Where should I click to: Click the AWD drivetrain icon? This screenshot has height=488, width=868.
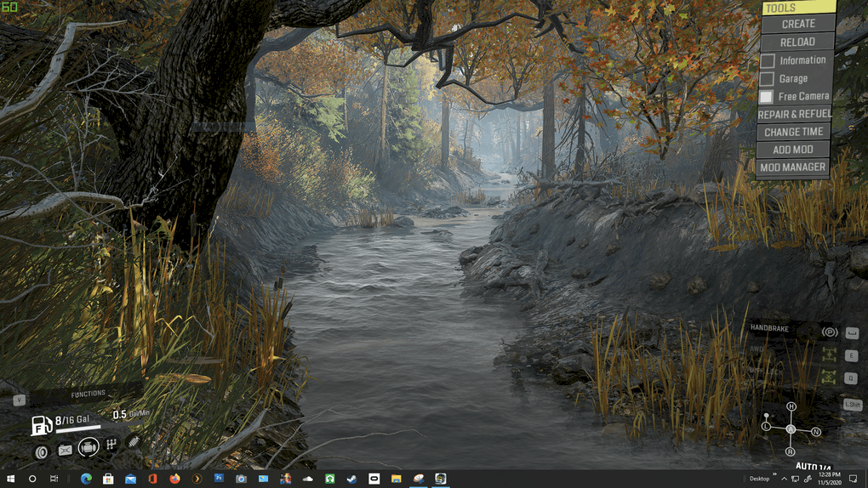coord(829,355)
